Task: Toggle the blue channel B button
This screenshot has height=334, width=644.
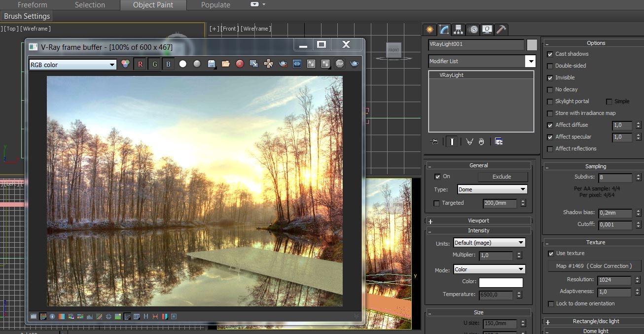Action: [168, 64]
